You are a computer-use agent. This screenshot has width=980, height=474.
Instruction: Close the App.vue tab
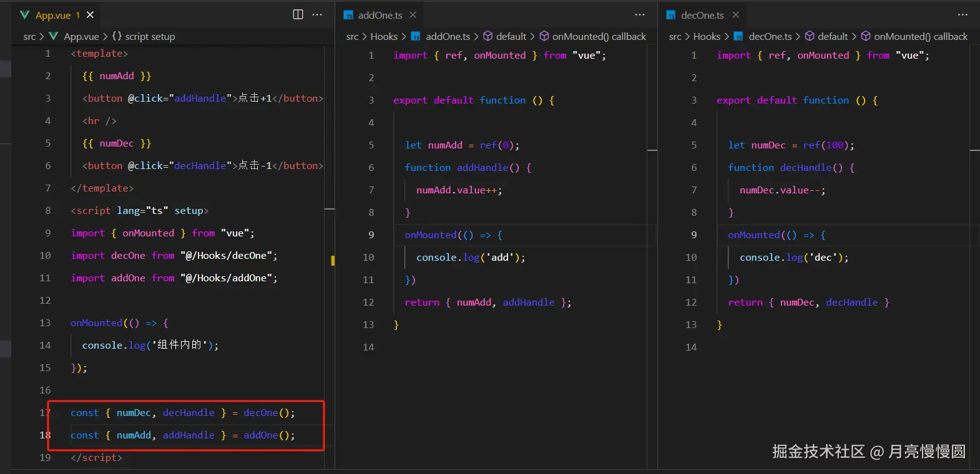pos(91,15)
